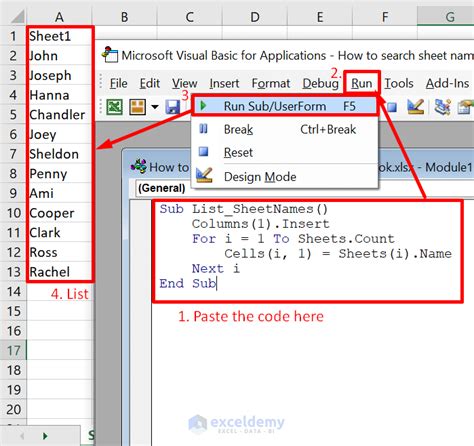Screen dimensions: 474x446
Task: Choose Design Mode from the Run menu
Action: pyautogui.click(x=284, y=176)
